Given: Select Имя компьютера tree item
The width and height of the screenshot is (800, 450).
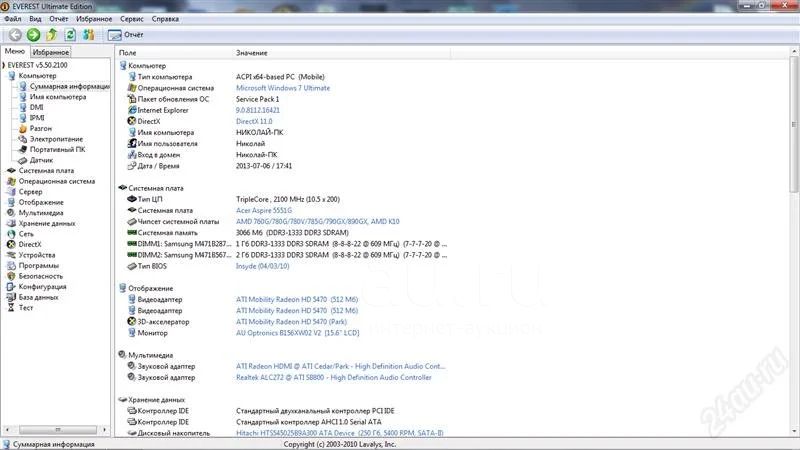Looking at the screenshot, I should 58,97.
